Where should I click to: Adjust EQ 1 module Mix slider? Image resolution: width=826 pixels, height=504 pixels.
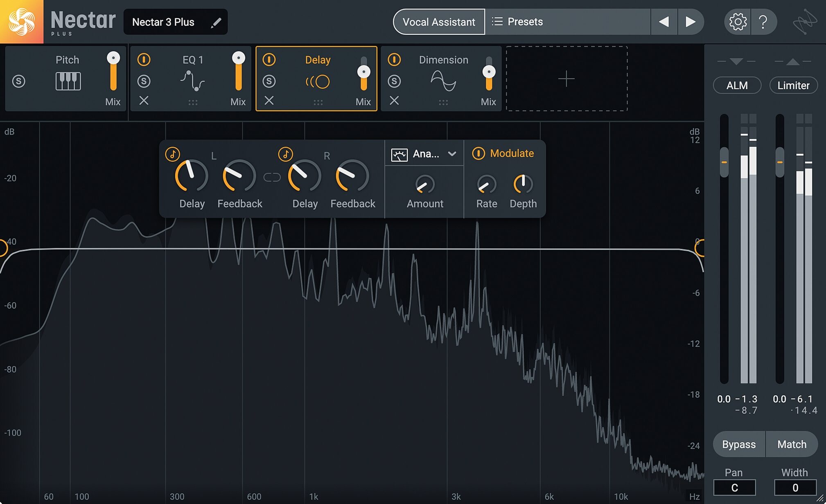tap(239, 71)
